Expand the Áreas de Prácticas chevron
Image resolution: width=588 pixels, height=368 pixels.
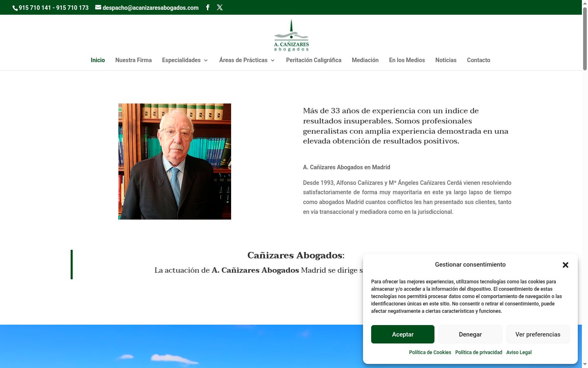[273, 61]
